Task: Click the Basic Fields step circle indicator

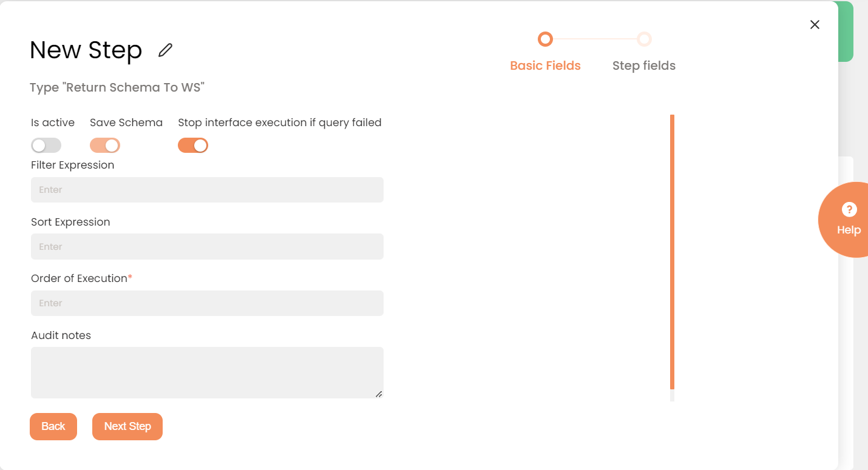Action: 545,39
